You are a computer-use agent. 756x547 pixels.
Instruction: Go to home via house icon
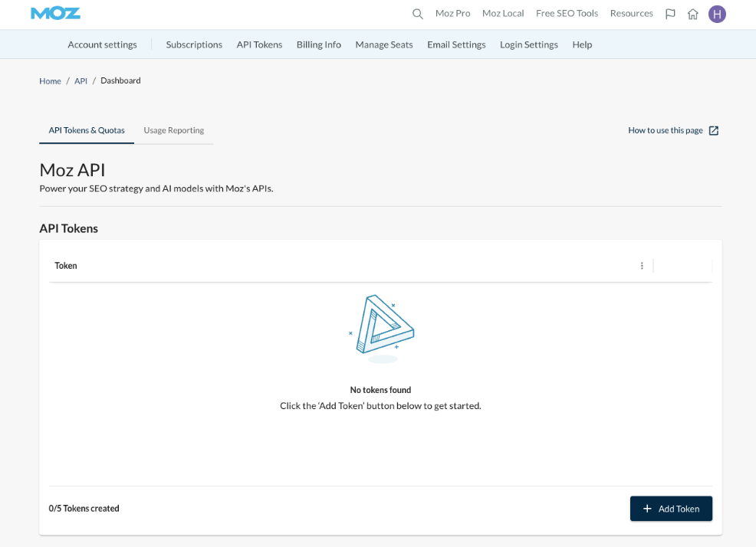click(x=693, y=14)
